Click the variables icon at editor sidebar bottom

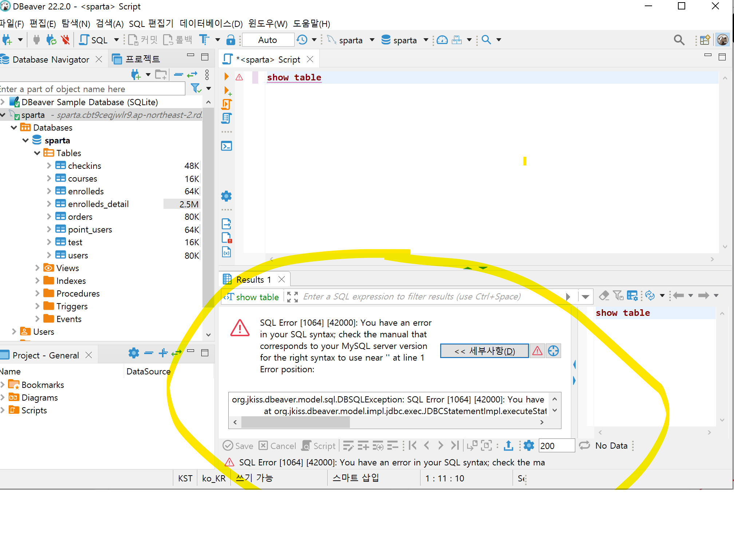click(x=226, y=252)
